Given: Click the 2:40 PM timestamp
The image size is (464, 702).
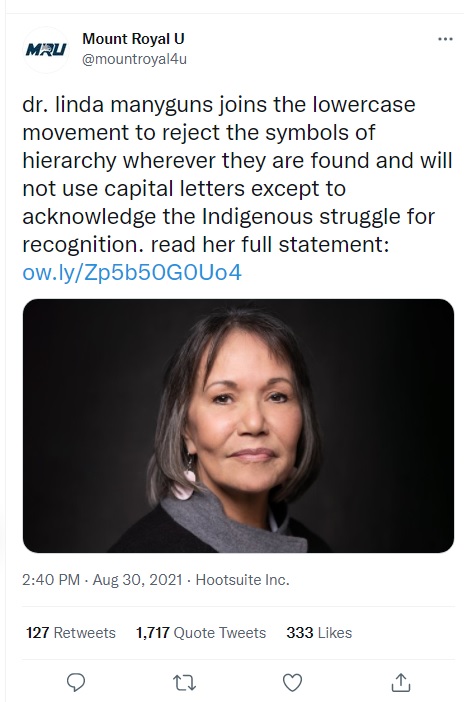Looking at the screenshot, I should tap(51, 580).
